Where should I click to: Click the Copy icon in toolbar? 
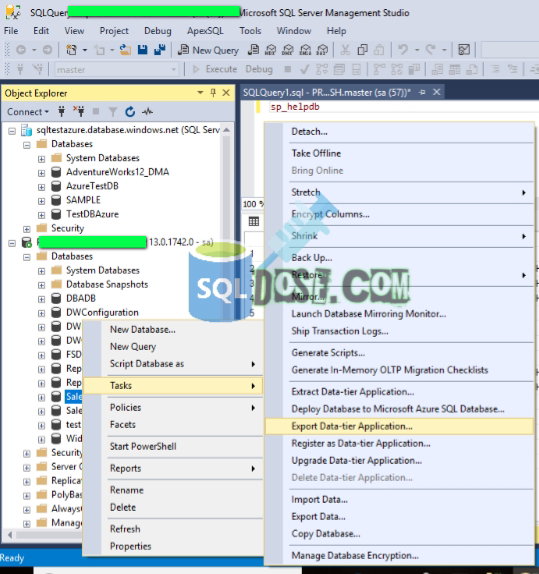pos(363,49)
